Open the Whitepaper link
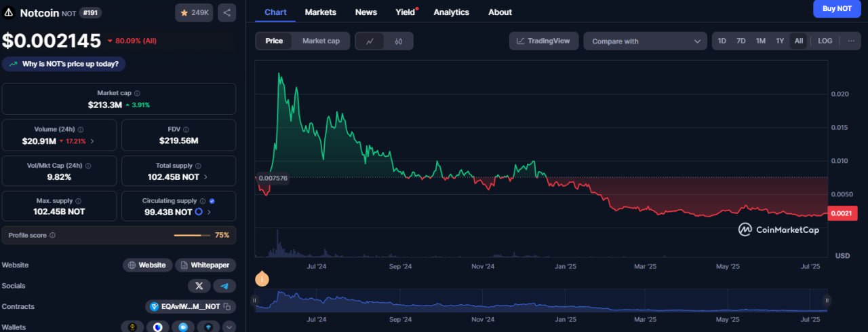The image size is (868, 332). 205,265
